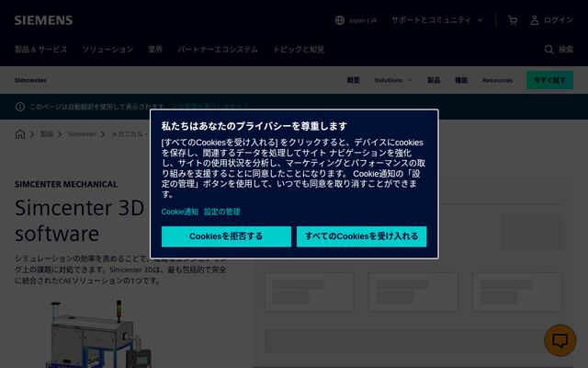Click the SIMCENTER MECHANICAL heading text
This screenshot has width=588, height=368.
(x=66, y=184)
